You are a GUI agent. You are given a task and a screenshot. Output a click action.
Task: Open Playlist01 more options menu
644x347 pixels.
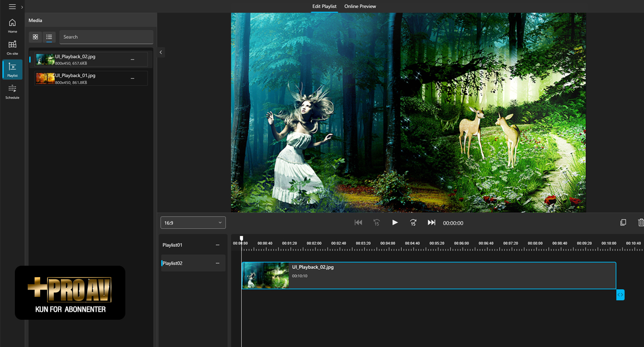[217, 245]
